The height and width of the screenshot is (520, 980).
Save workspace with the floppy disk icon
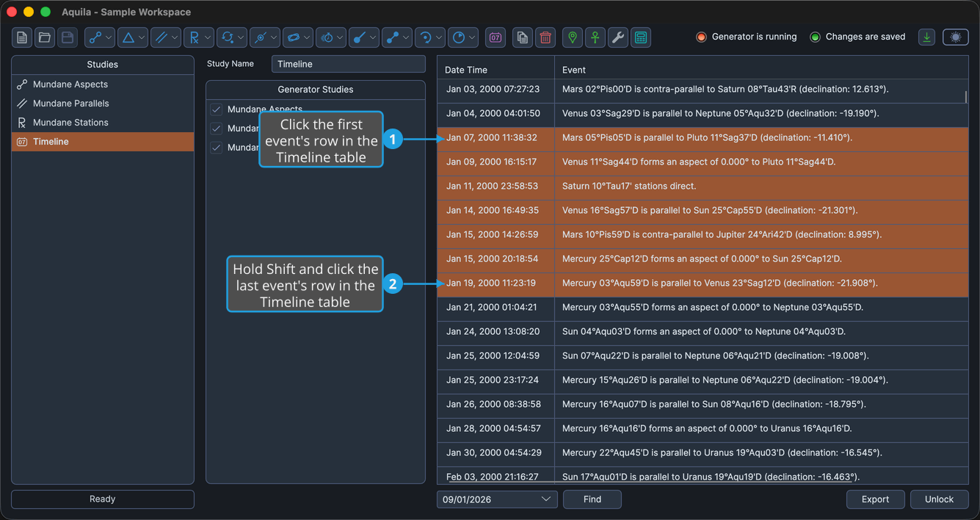pyautogui.click(x=68, y=37)
